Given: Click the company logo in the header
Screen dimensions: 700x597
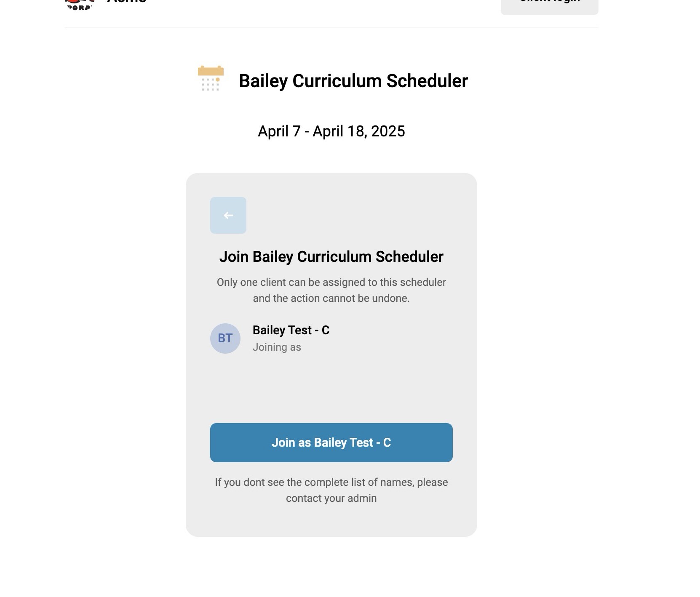Looking at the screenshot, I should click(79, 5).
